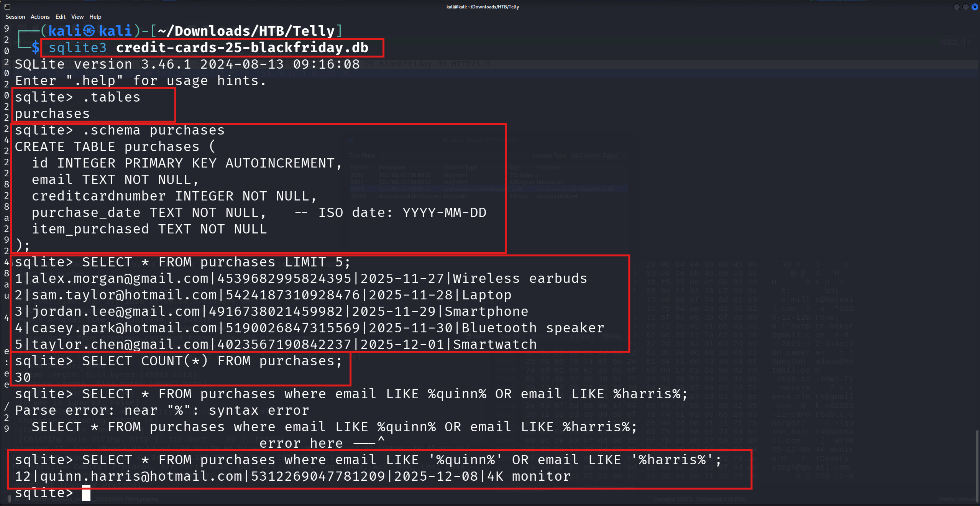Click the 'taylor.chen@gmail.com' email in row 5
This screenshot has height=506, width=980.
coord(120,345)
